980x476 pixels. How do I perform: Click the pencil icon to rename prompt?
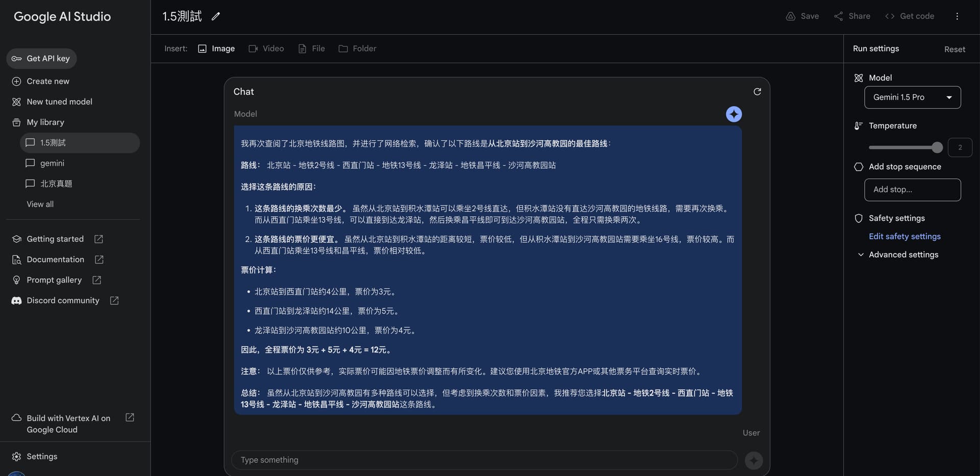tap(216, 16)
